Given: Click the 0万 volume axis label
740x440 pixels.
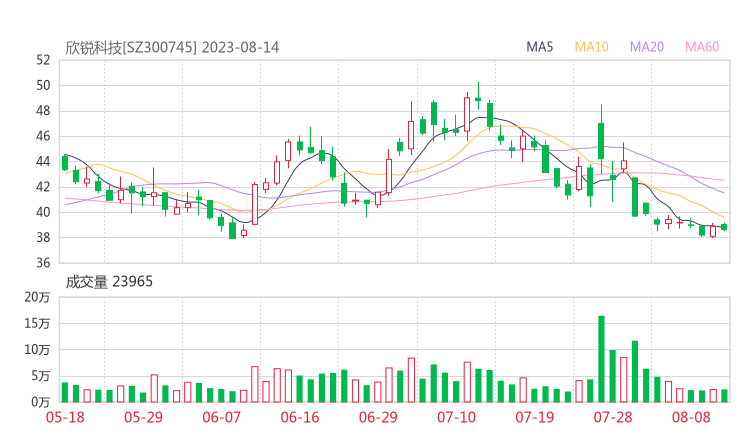Looking at the screenshot, I should coord(41,402).
